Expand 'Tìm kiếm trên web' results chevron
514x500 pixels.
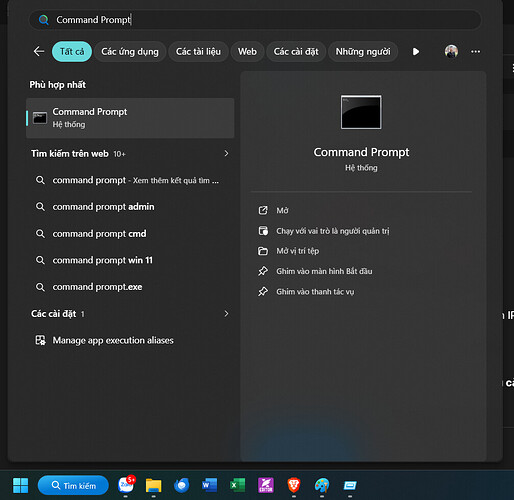coord(227,153)
